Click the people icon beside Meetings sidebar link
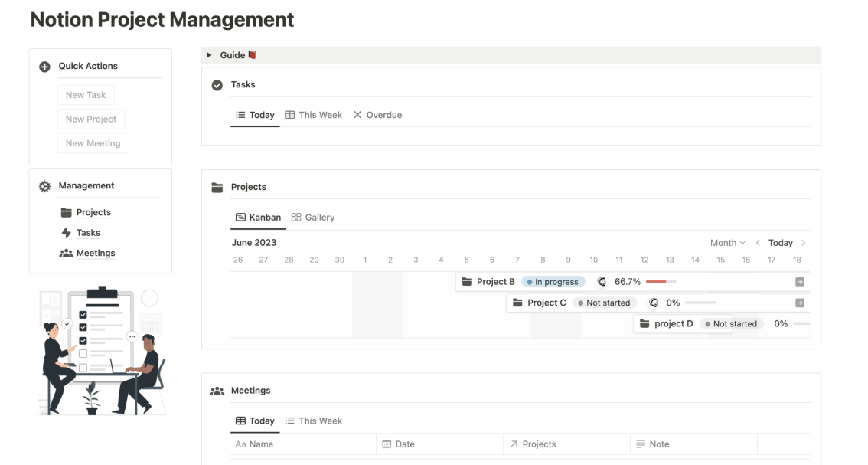This screenshot has height=465, width=868. pyautogui.click(x=67, y=253)
